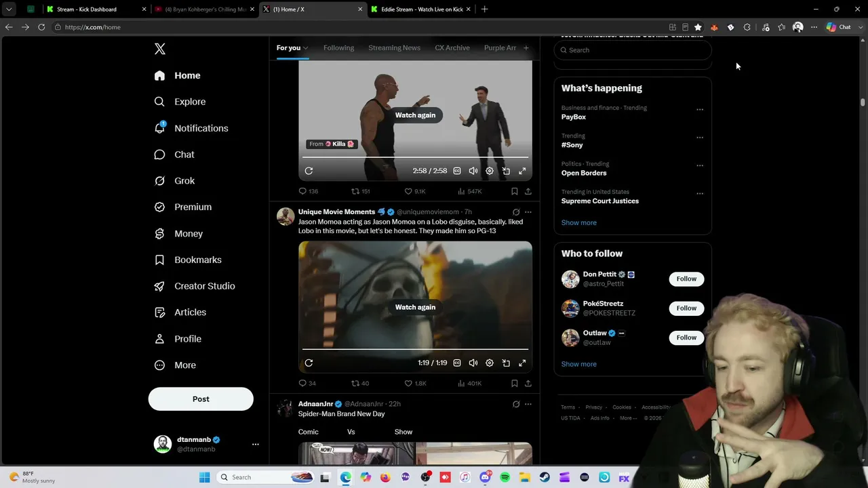Make the 2:58 video fullscreen
The width and height of the screenshot is (868, 488).
tap(522, 171)
